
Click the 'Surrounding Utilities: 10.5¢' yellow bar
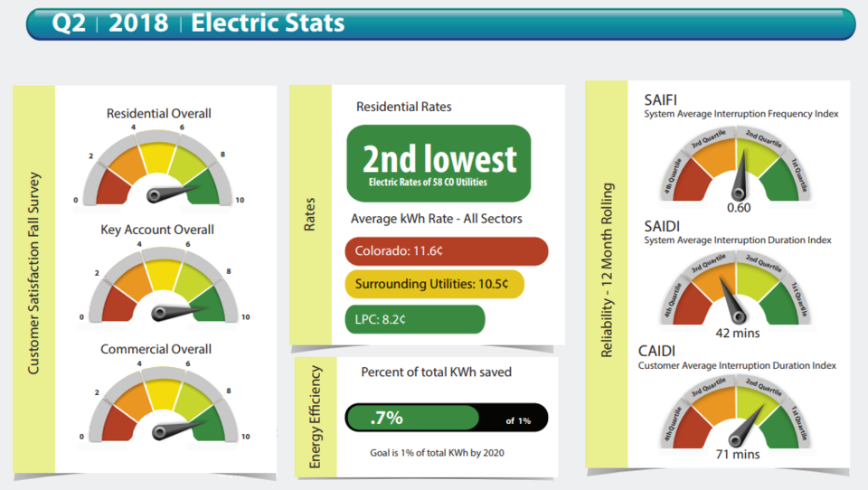click(435, 284)
